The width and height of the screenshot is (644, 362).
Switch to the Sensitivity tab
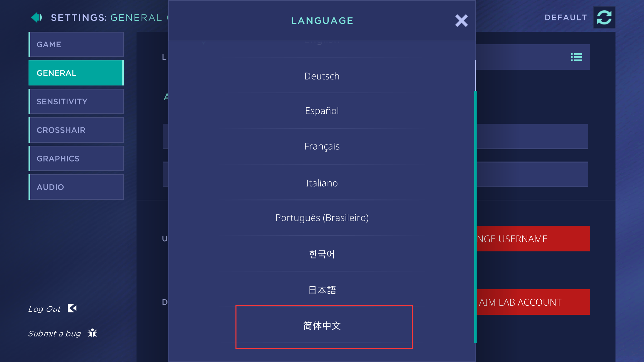(x=76, y=102)
